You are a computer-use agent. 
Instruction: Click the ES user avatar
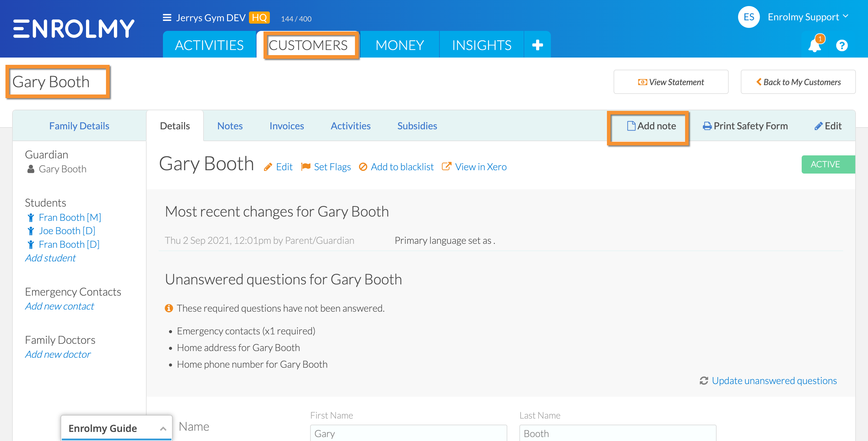tap(748, 17)
